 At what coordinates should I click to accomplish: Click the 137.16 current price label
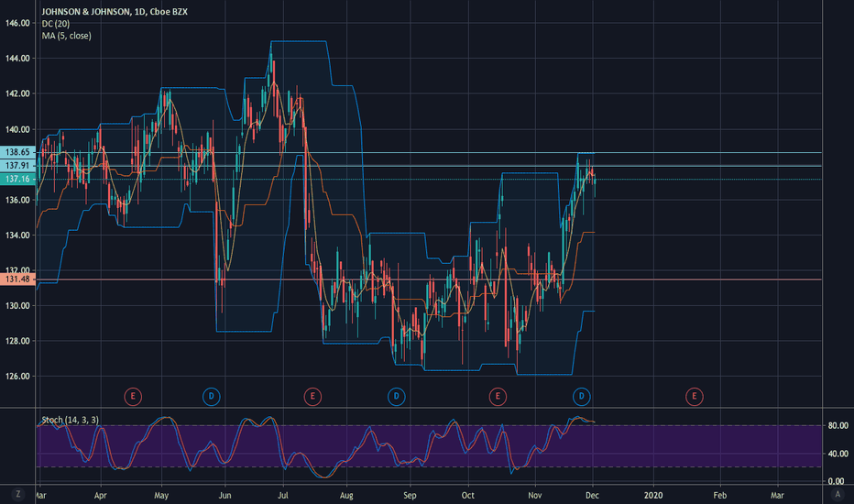(17, 179)
